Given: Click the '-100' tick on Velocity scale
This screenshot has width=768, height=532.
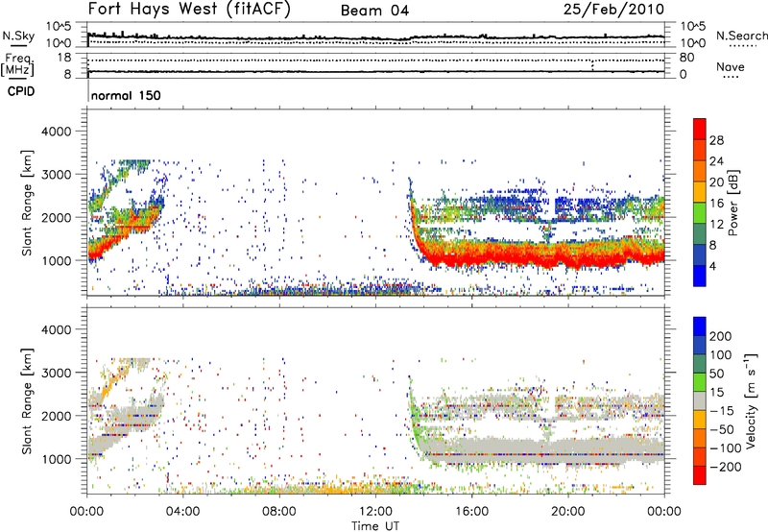Looking at the screenshot, I should point(726,448).
